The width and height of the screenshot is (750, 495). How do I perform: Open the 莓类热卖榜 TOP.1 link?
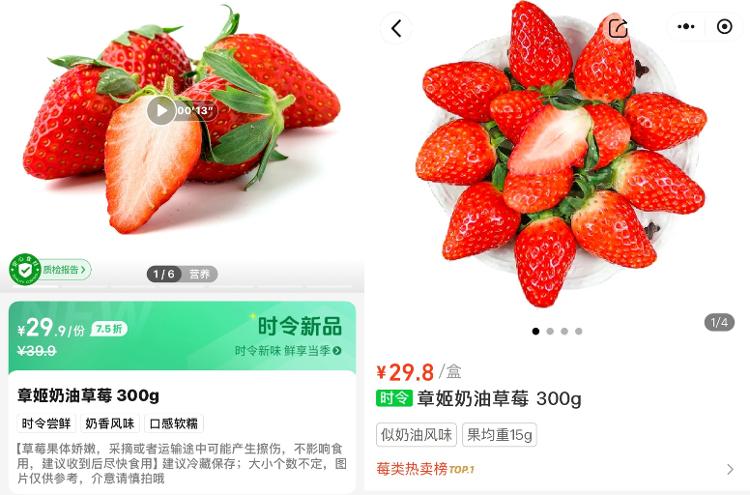pyautogui.click(x=425, y=469)
